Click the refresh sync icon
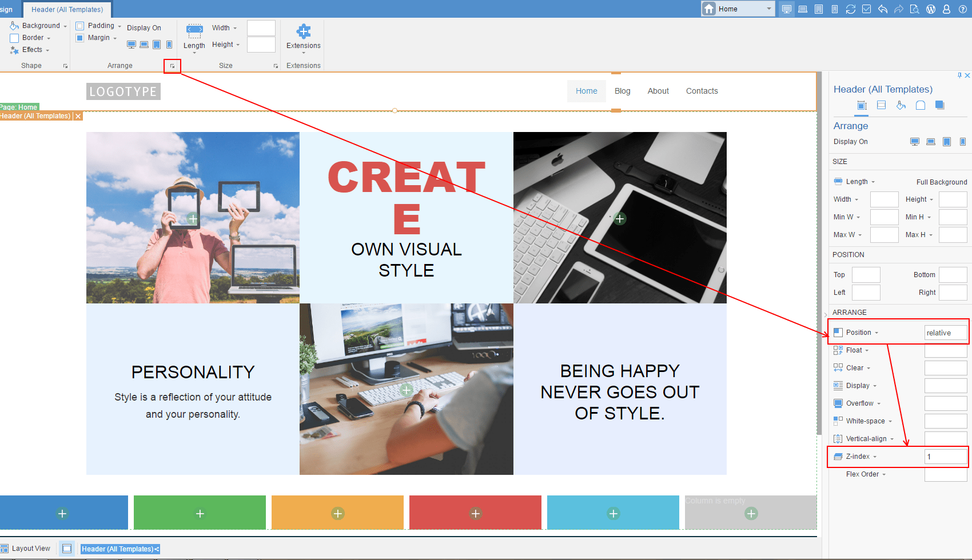Image resolution: width=972 pixels, height=560 pixels. 851,9
